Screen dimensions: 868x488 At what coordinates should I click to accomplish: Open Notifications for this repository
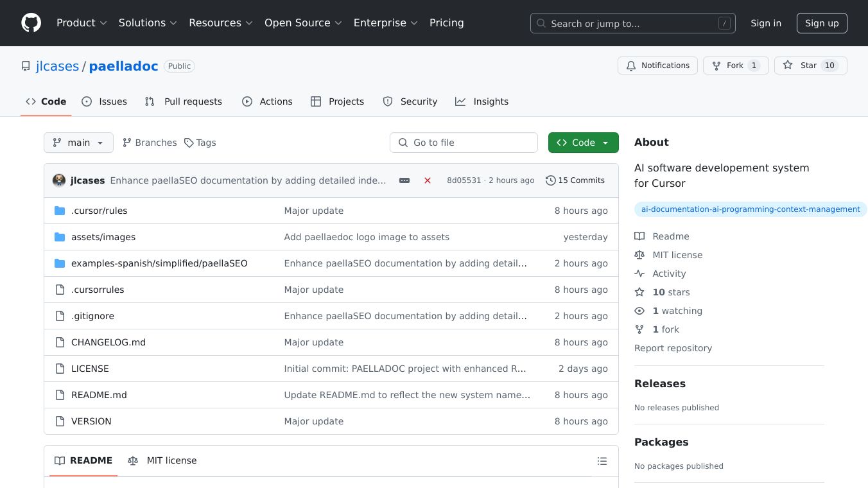tap(657, 65)
